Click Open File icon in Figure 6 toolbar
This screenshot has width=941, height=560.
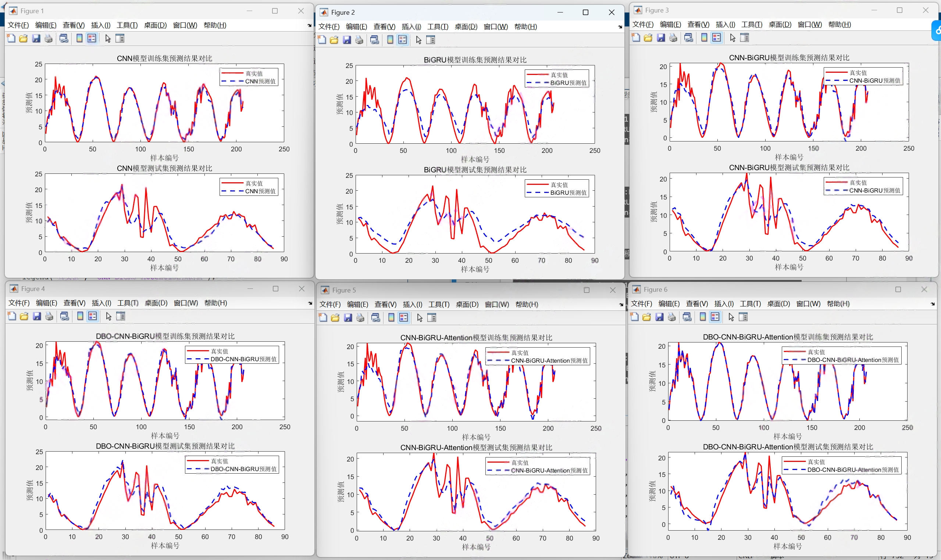[647, 317]
